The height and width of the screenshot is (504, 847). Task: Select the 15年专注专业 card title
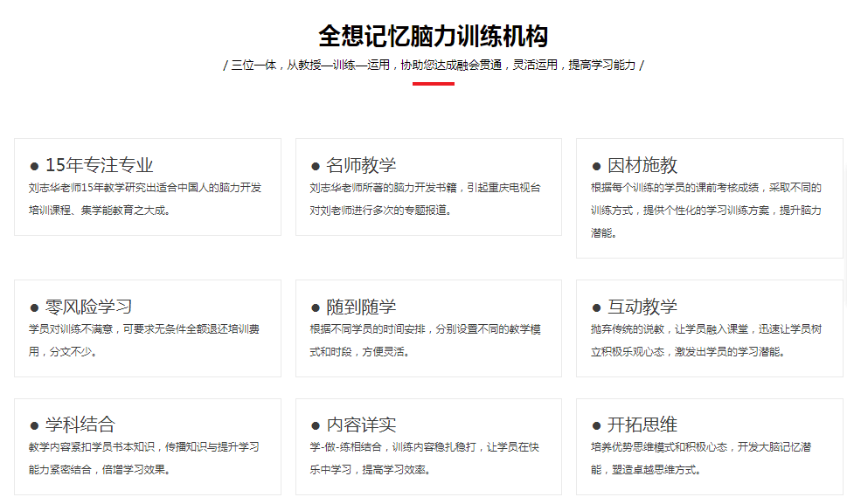[100, 165]
